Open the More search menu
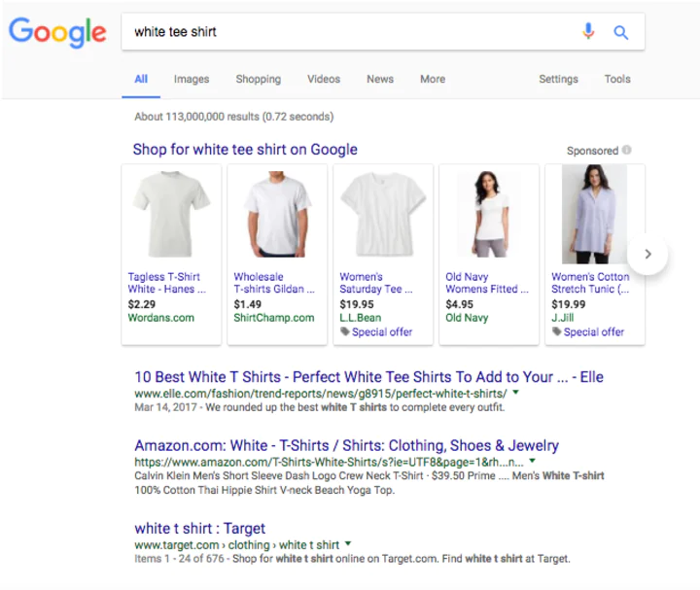 433,80
